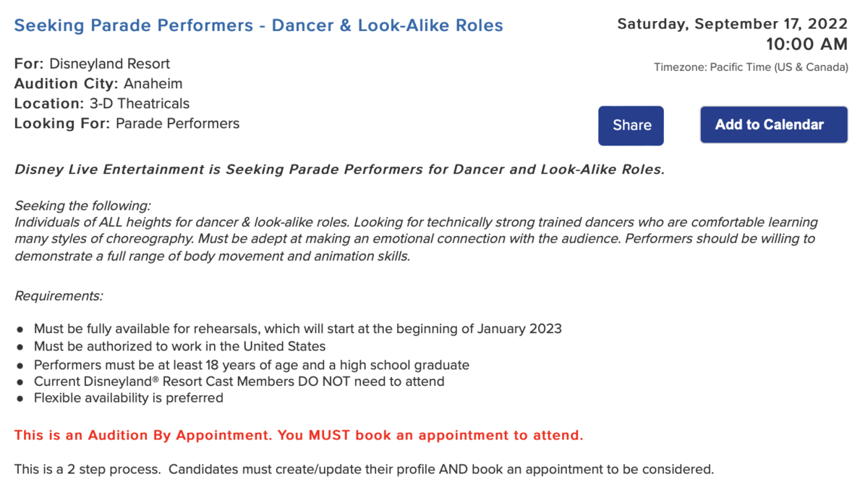Click the 18 years of age requirement bullet

coord(251,365)
